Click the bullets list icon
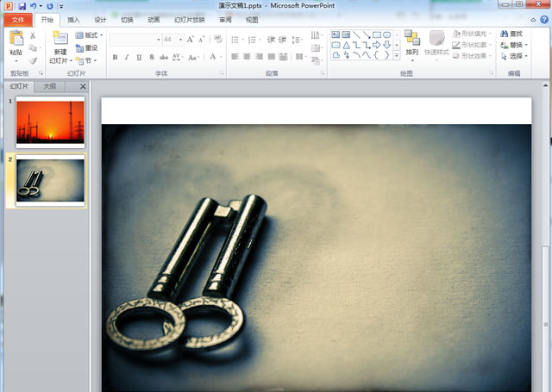552x392 pixels. [235, 40]
